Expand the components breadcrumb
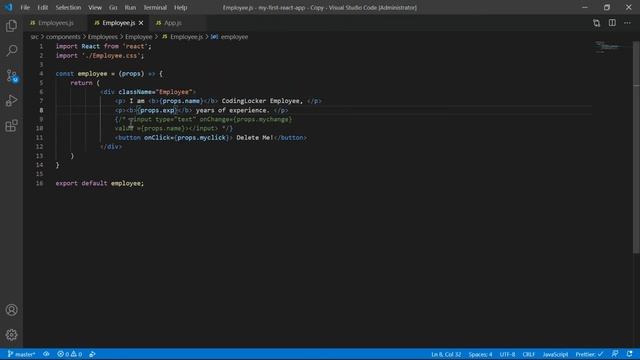 [x=63, y=37]
